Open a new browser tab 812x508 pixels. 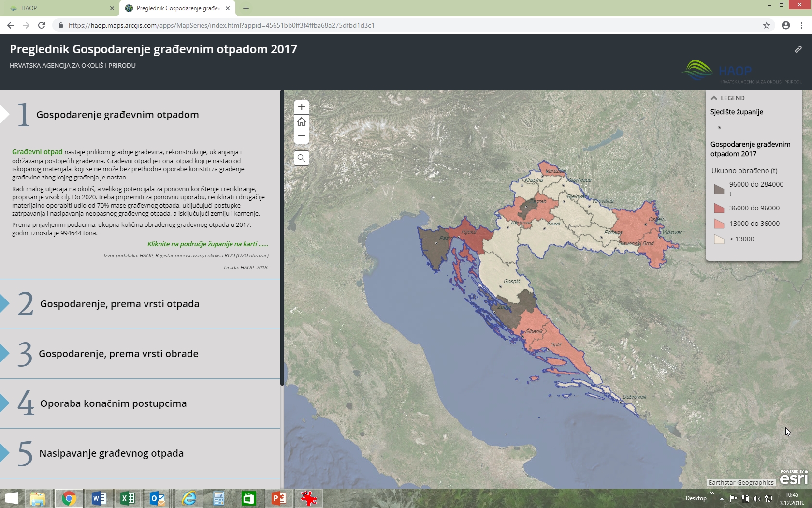pyautogui.click(x=246, y=8)
